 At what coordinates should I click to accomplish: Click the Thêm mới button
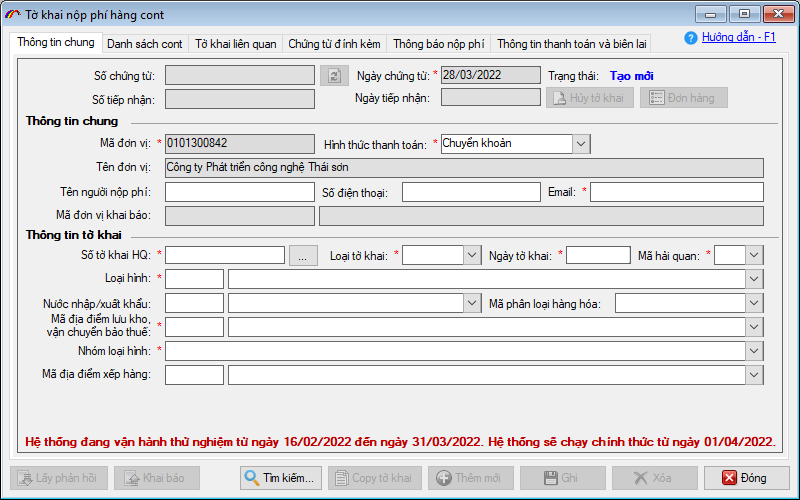471,478
